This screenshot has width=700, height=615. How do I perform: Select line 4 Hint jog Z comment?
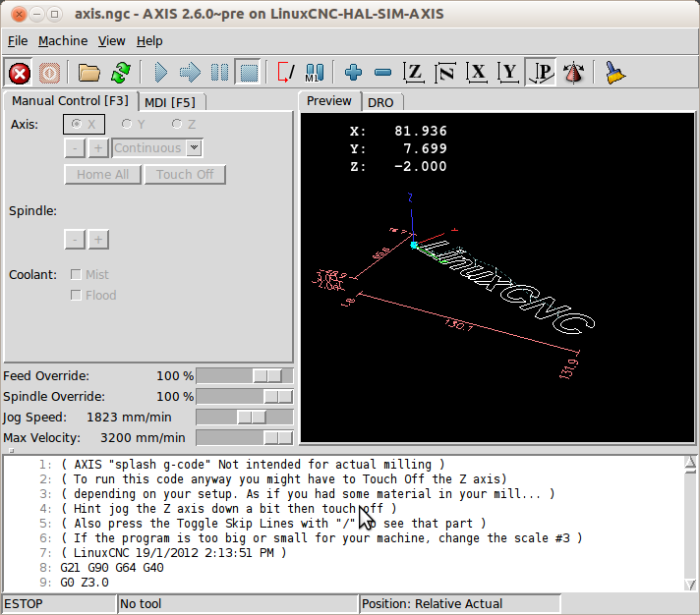[x=228, y=509]
